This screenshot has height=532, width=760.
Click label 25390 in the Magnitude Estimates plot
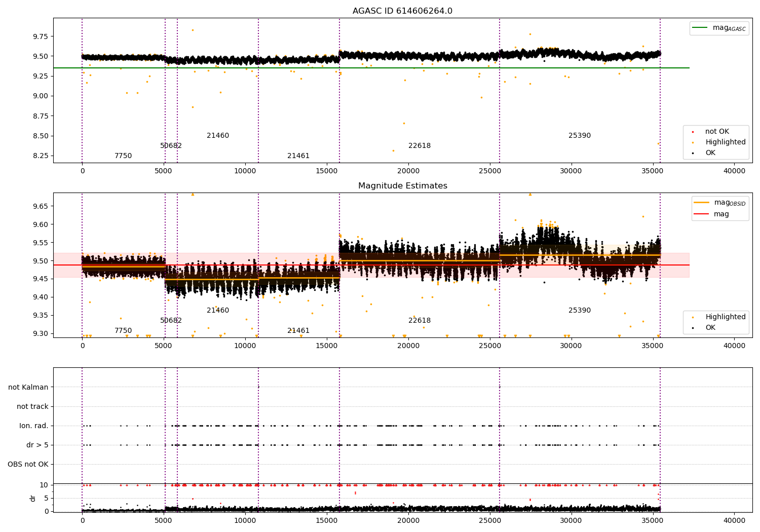(x=580, y=311)
